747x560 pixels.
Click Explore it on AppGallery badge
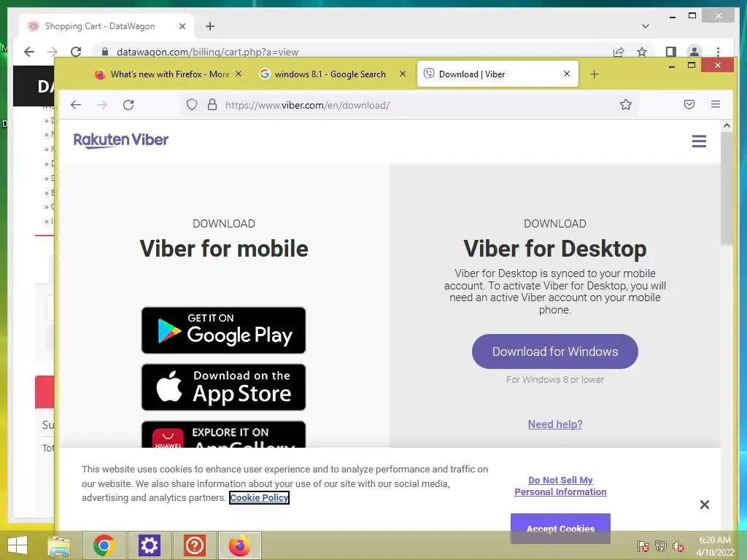click(223, 435)
